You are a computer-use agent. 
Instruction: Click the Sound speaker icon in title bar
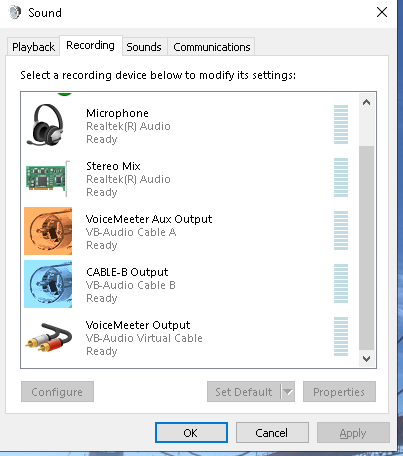point(15,13)
